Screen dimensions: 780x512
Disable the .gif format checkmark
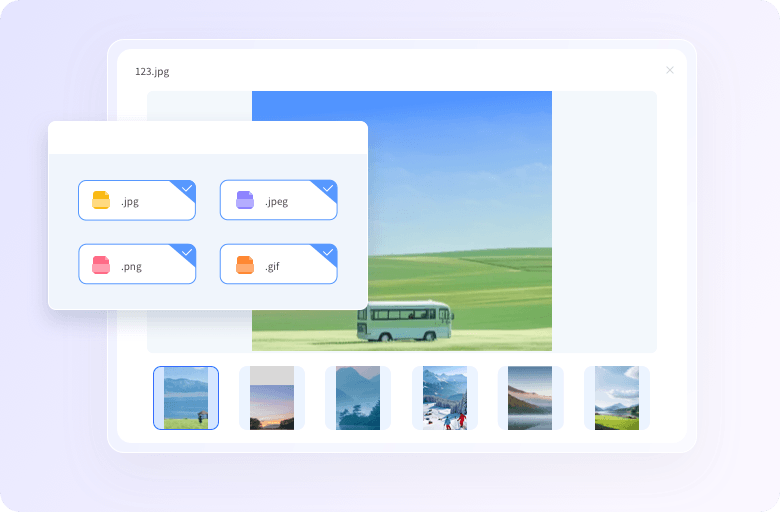tap(328, 252)
